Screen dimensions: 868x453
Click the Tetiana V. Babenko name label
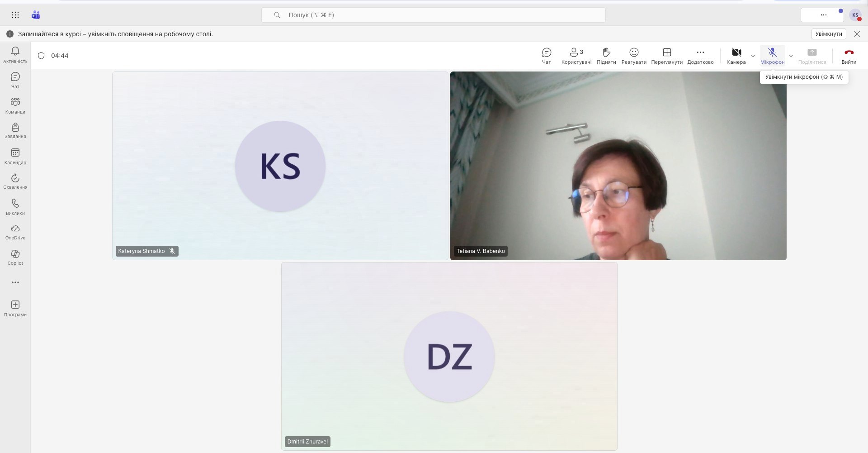(x=481, y=251)
